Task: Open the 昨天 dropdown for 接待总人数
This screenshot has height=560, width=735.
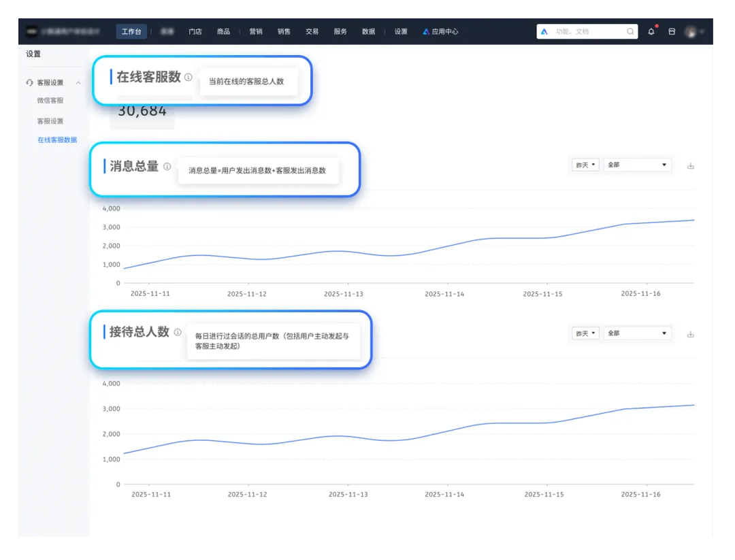Action: coord(585,333)
